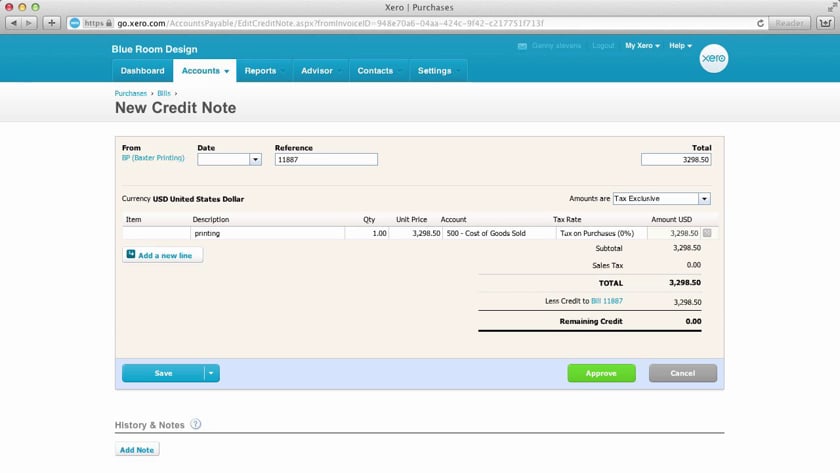Click Add a new line button
The height and width of the screenshot is (473, 840).
(162, 255)
